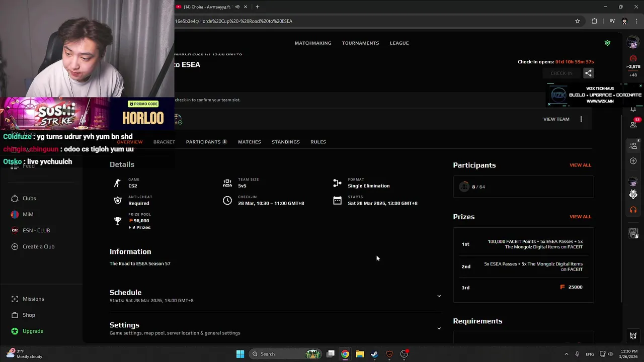
Task: Open Chrome extensions puzzle icon
Action: [x=595, y=21]
